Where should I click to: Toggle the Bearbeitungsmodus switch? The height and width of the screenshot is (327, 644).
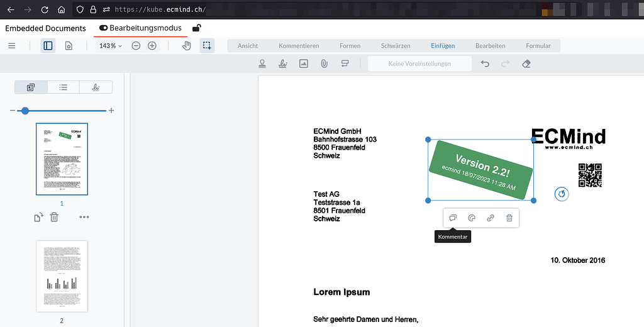tap(104, 28)
